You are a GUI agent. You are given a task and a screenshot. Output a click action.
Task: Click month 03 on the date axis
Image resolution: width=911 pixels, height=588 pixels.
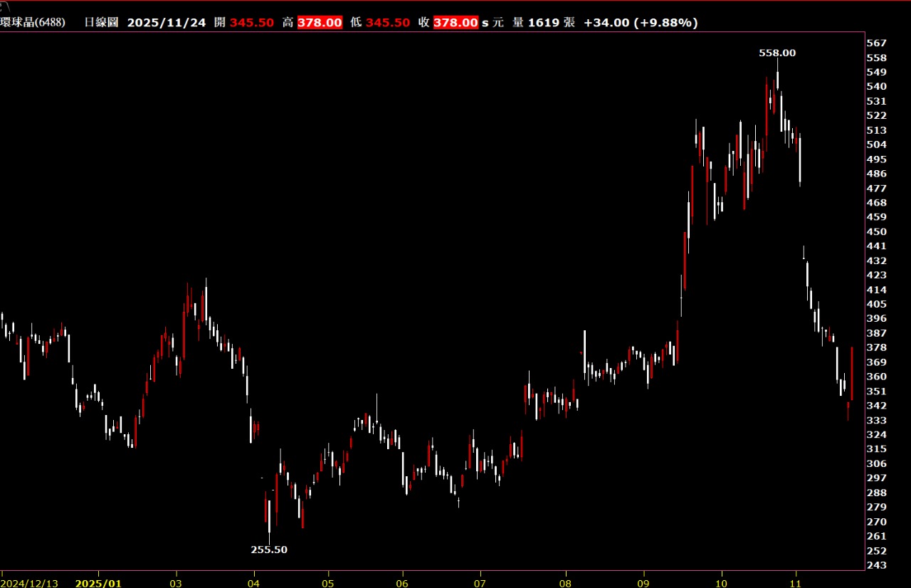176,583
